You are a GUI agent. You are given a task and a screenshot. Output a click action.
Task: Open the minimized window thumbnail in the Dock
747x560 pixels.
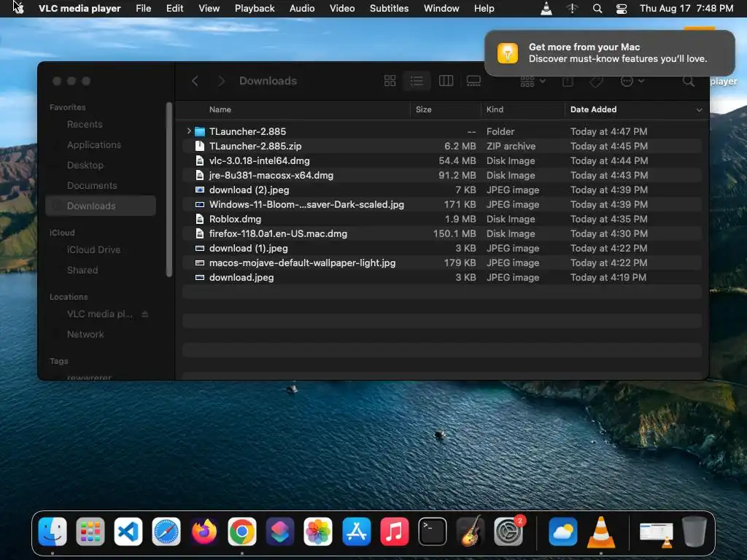[x=657, y=533]
